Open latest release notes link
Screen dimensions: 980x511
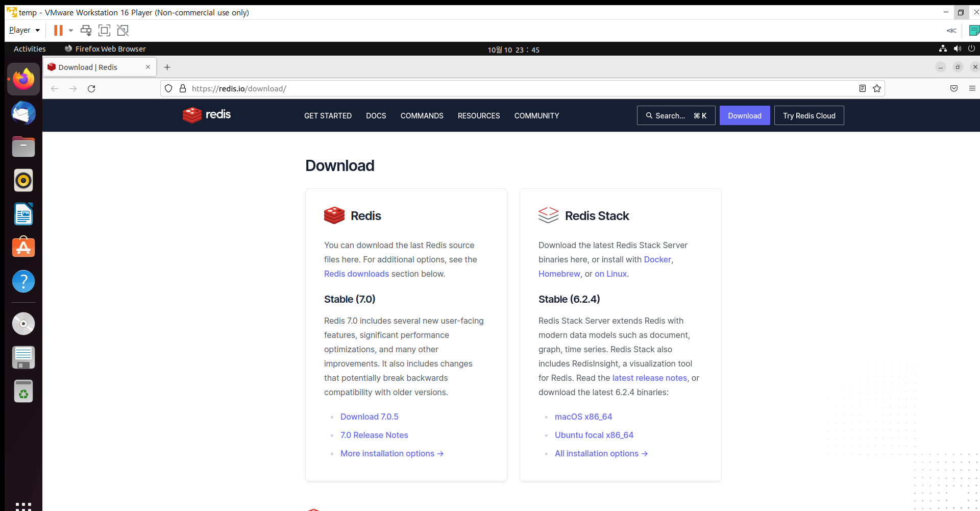click(650, 378)
